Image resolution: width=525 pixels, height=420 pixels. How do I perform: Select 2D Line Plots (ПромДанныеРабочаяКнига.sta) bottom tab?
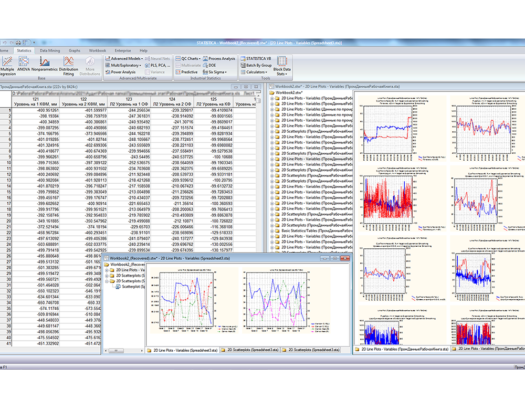click(x=402, y=349)
